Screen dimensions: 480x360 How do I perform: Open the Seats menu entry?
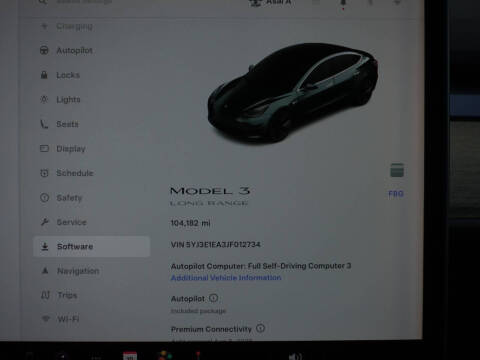(x=60, y=124)
